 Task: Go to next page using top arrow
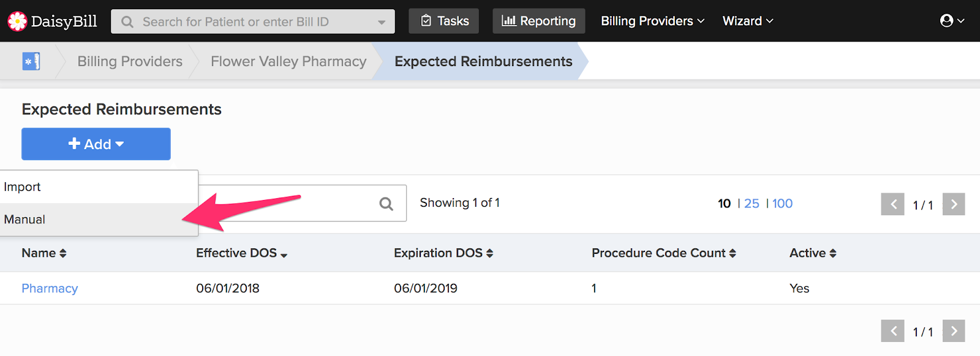(954, 204)
